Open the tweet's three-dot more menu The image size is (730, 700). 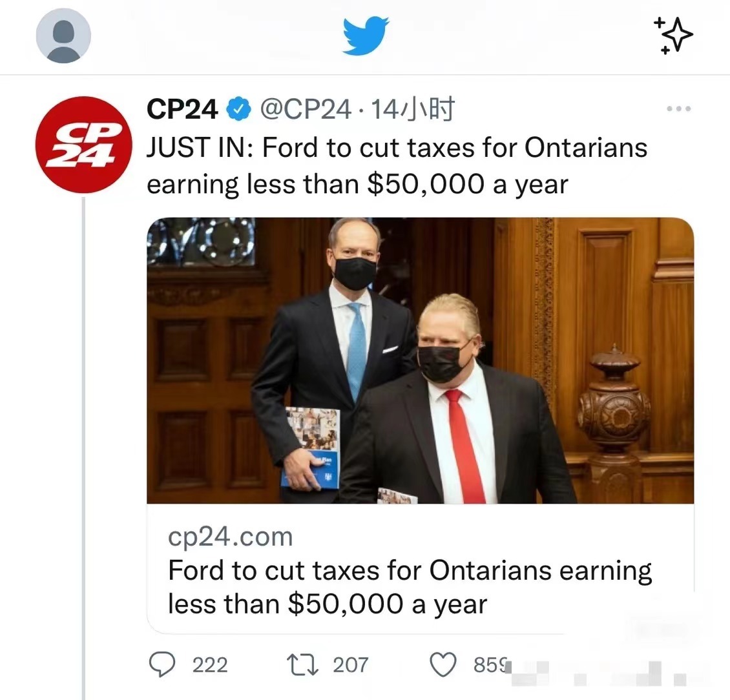click(678, 109)
